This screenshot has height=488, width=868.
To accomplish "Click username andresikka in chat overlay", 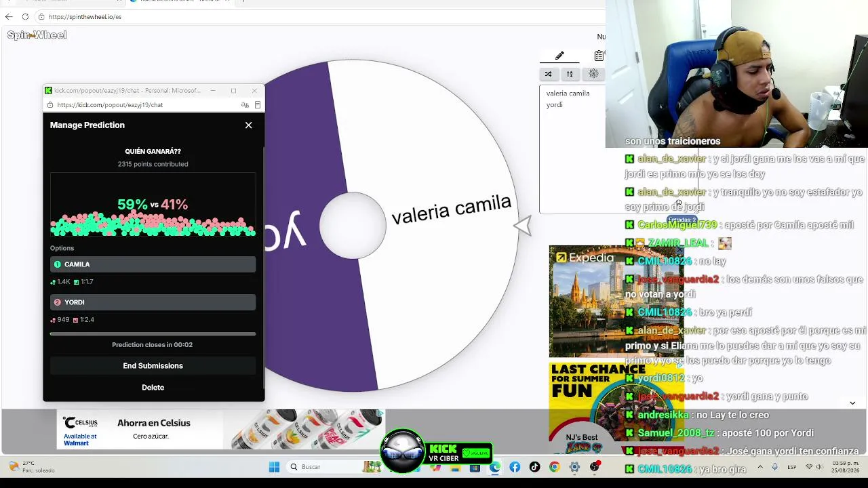I will pyautogui.click(x=664, y=415).
